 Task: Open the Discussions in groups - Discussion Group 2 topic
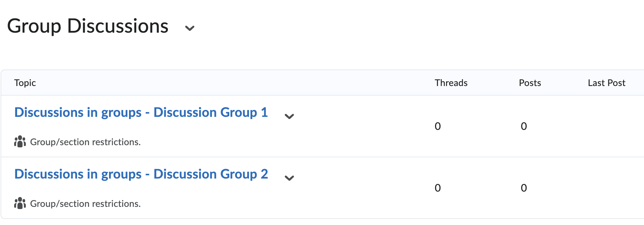[x=141, y=174]
